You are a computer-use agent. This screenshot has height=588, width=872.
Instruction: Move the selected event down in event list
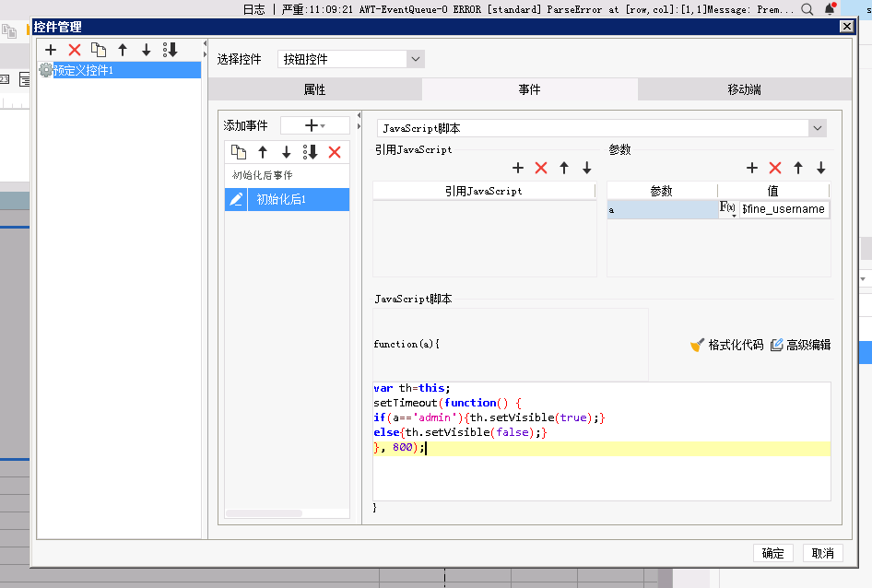coord(287,152)
